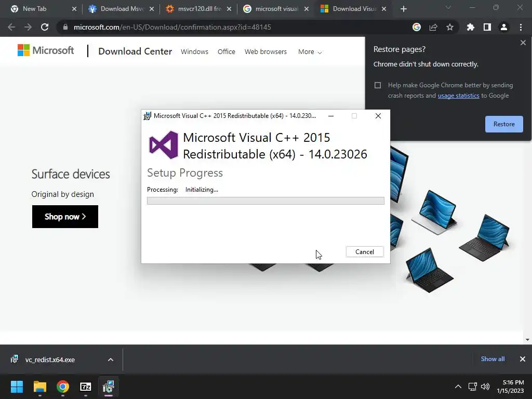Open File Explorer from taskbar
This screenshot has width=532, height=399.
click(39, 387)
